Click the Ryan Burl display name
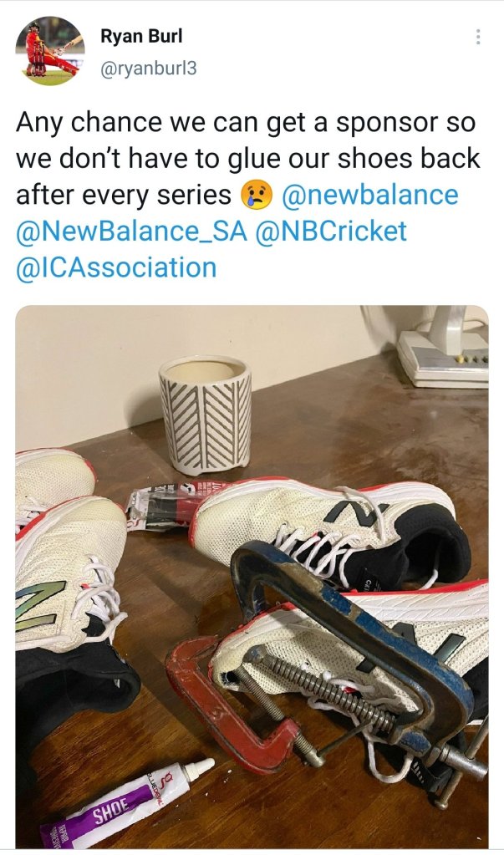Viewport: 504px width, 855px height. click(141, 36)
